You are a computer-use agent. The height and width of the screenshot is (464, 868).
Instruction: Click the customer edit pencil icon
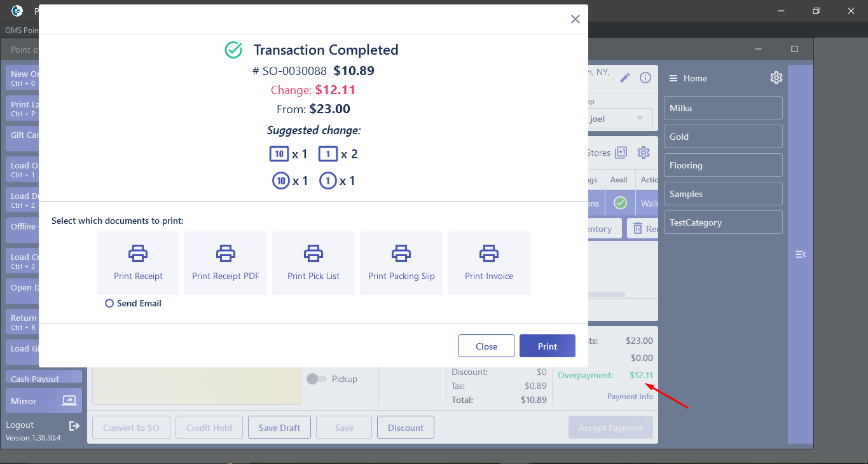[x=625, y=78]
